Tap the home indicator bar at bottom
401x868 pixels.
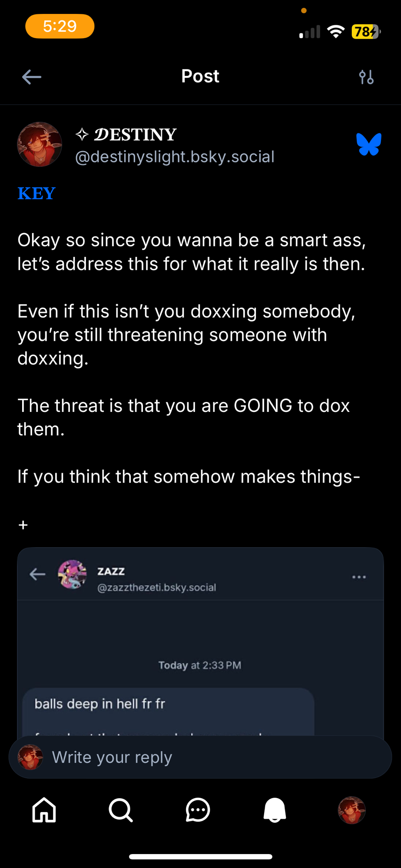[x=200, y=856]
